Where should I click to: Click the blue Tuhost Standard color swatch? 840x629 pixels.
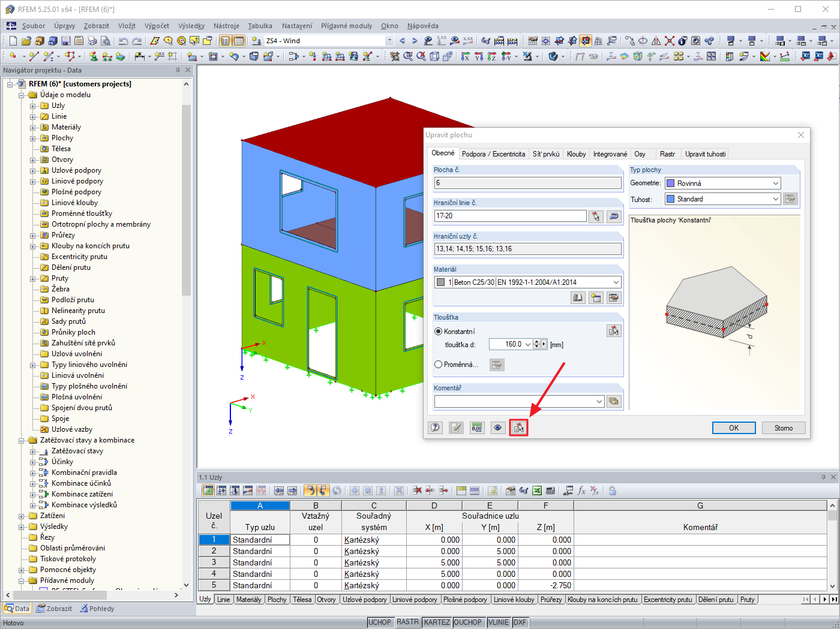pos(671,198)
